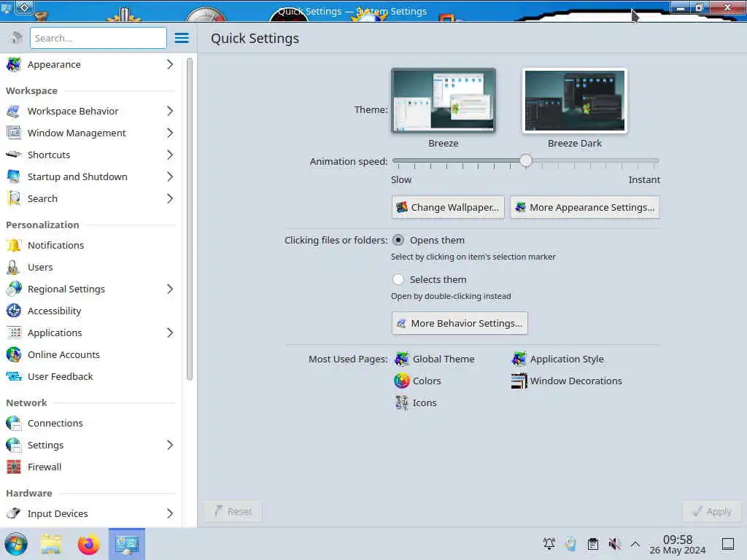Select the Breeze Dark theme thumbnail
The height and width of the screenshot is (560, 747).
coord(575,101)
